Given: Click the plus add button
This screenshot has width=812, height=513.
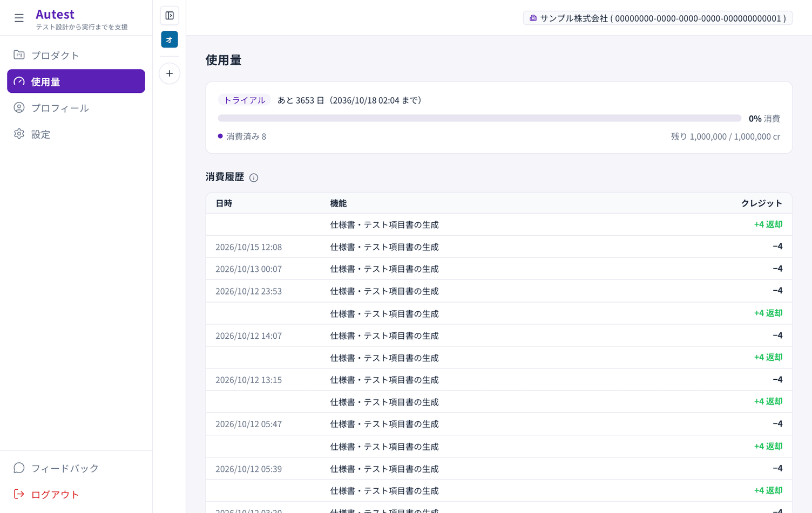Looking at the screenshot, I should [x=170, y=73].
